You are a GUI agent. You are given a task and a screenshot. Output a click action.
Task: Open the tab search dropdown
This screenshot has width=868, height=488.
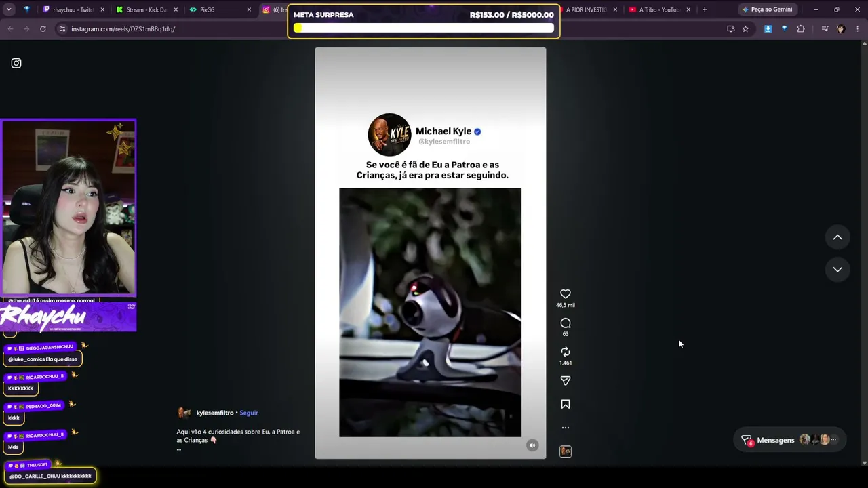tap(9, 9)
